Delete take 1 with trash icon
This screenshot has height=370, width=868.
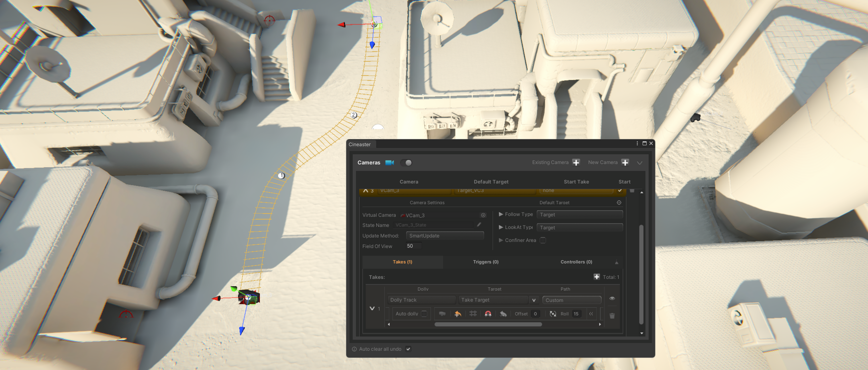612,316
